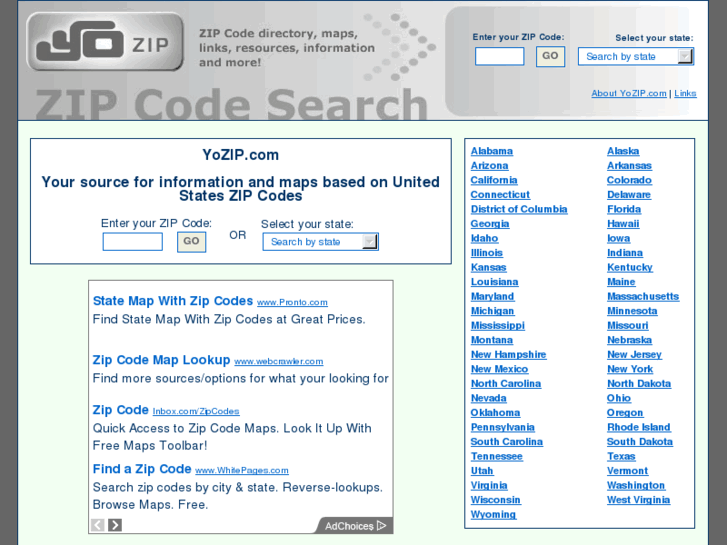Choose the Idaho state link
This screenshot has width=727, height=545.
point(485,238)
